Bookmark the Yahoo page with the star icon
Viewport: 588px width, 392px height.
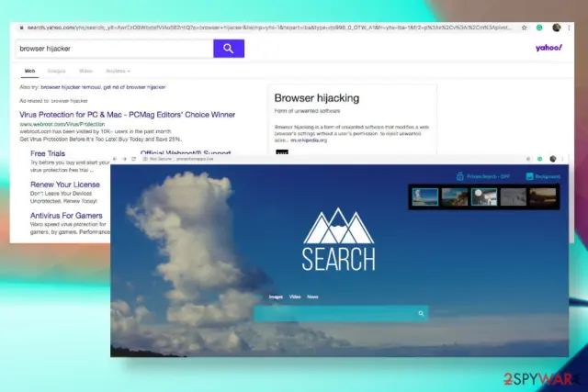(525, 28)
